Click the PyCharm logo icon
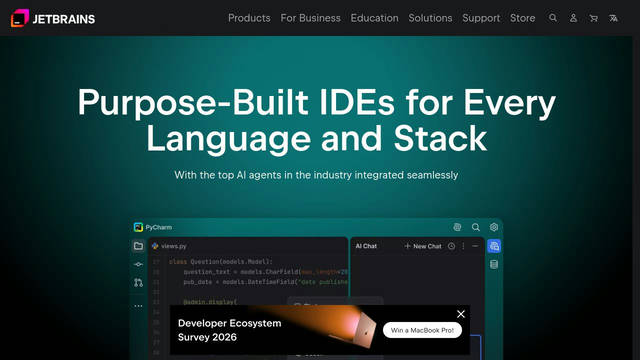640x360 pixels. pos(138,227)
